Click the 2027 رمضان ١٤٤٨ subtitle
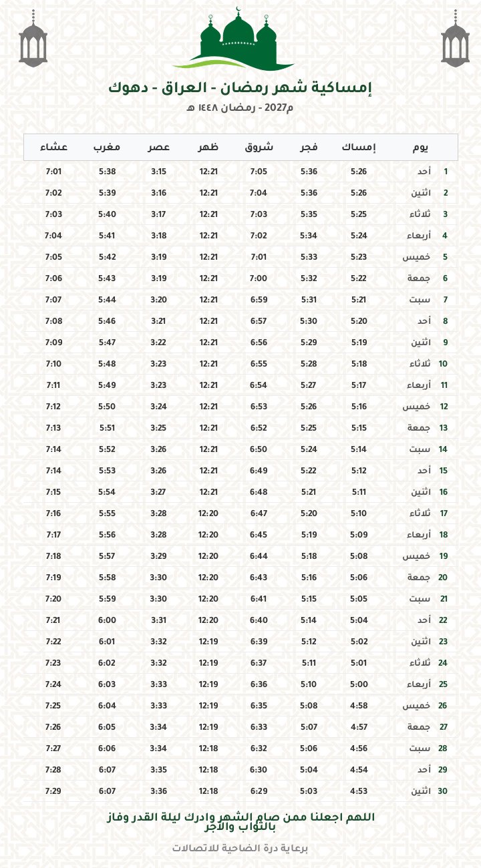The image size is (481, 868). click(240, 108)
